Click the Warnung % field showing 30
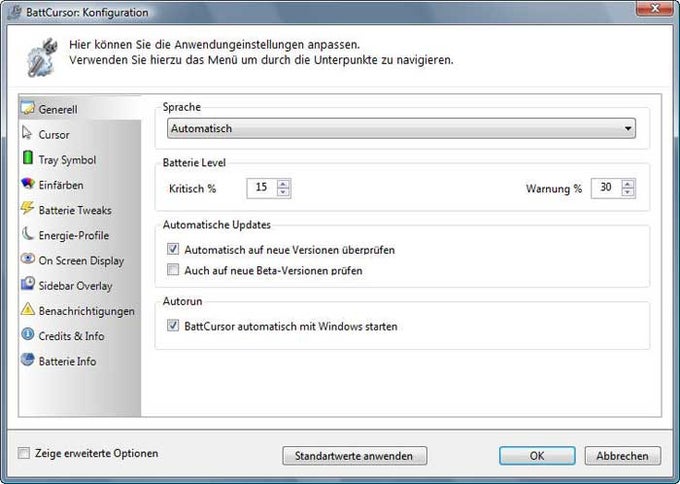 coord(606,188)
